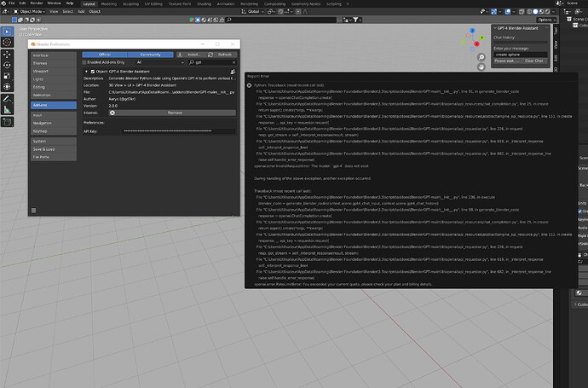Click the Community filter button
The width and height of the screenshot is (588, 388).
tap(150, 55)
